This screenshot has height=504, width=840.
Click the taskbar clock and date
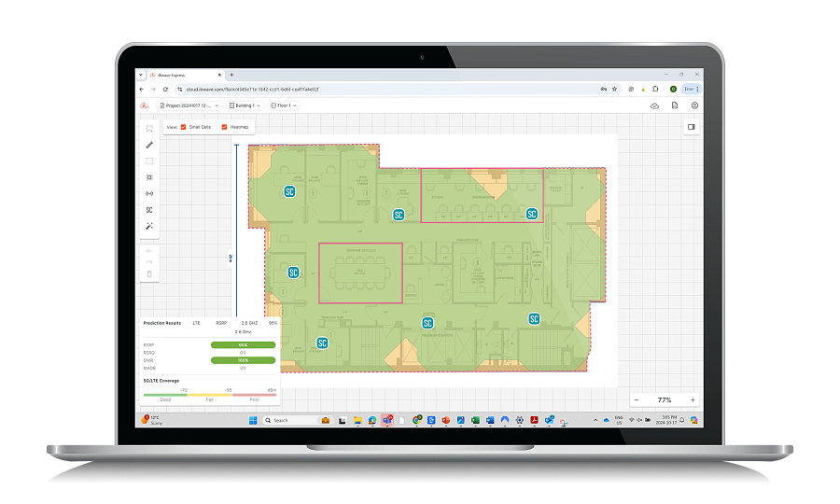[x=667, y=420]
